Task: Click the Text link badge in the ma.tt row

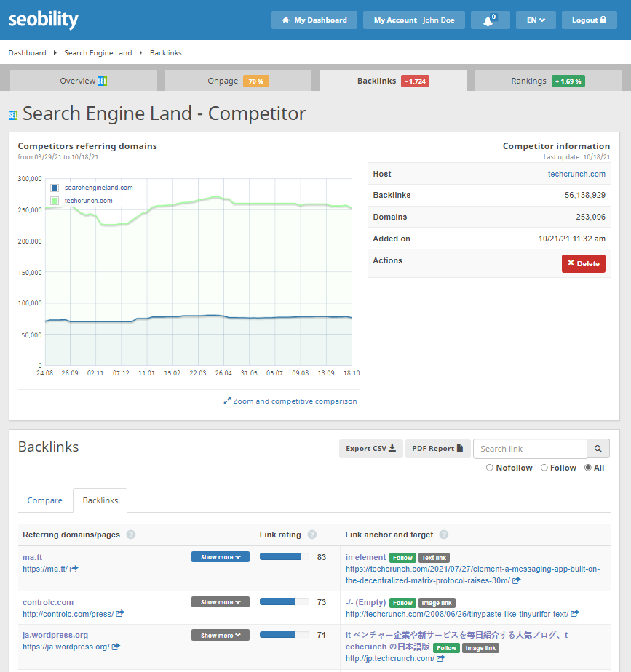Action: 434,558
